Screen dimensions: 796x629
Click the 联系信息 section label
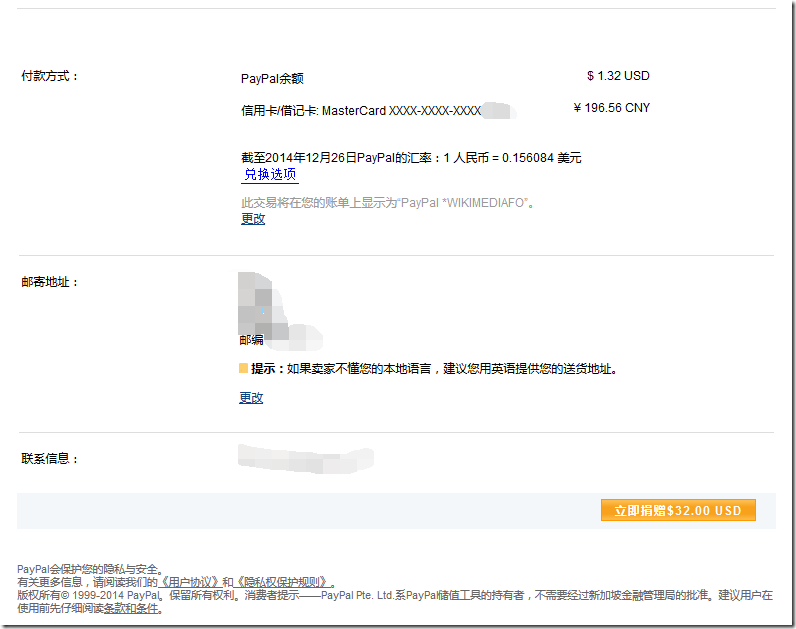click(50, 459)
